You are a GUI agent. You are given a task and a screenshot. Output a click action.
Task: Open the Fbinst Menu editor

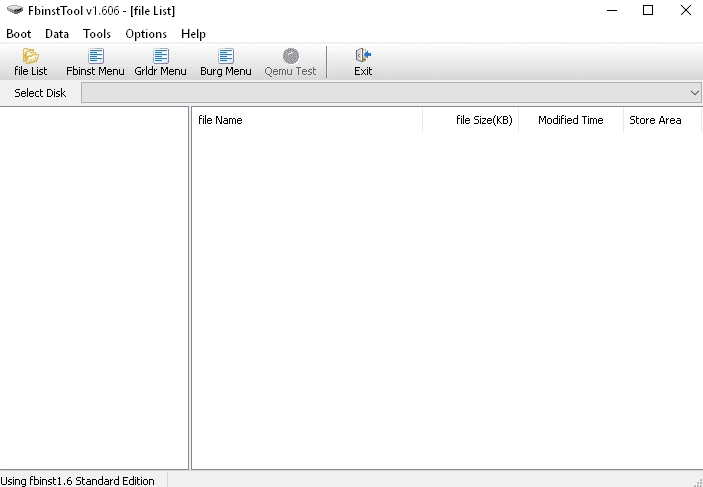(95, 62)
